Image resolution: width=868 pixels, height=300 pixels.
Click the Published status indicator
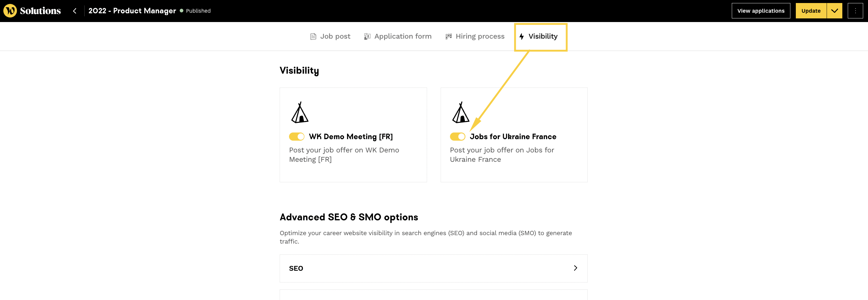point(195,11)
